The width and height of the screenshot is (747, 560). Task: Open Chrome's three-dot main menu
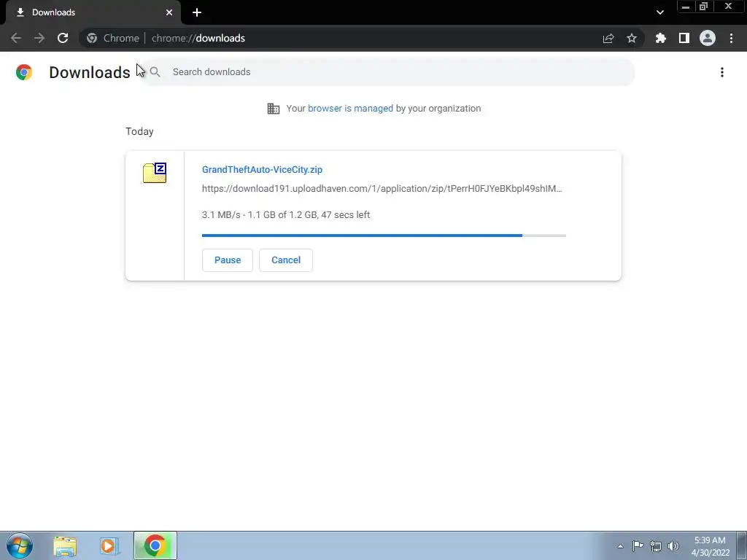731,38
